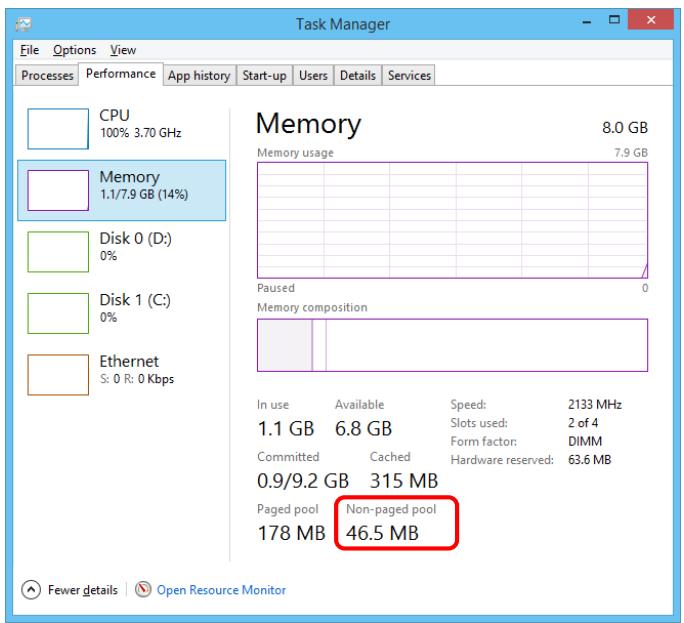The image size is (684, 623).
Task: Click the Memory heading
Action: (308, 124)
